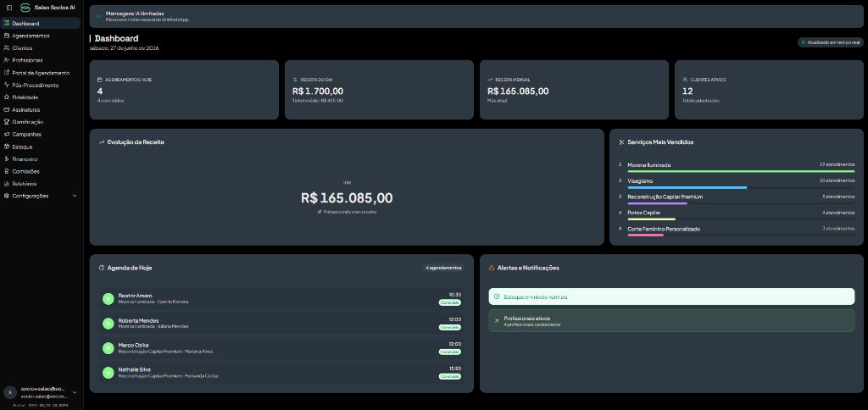Click the purple Reconstrução Capilar Premium bar
This screenshot has width=868, height=410.
[657, 203]
